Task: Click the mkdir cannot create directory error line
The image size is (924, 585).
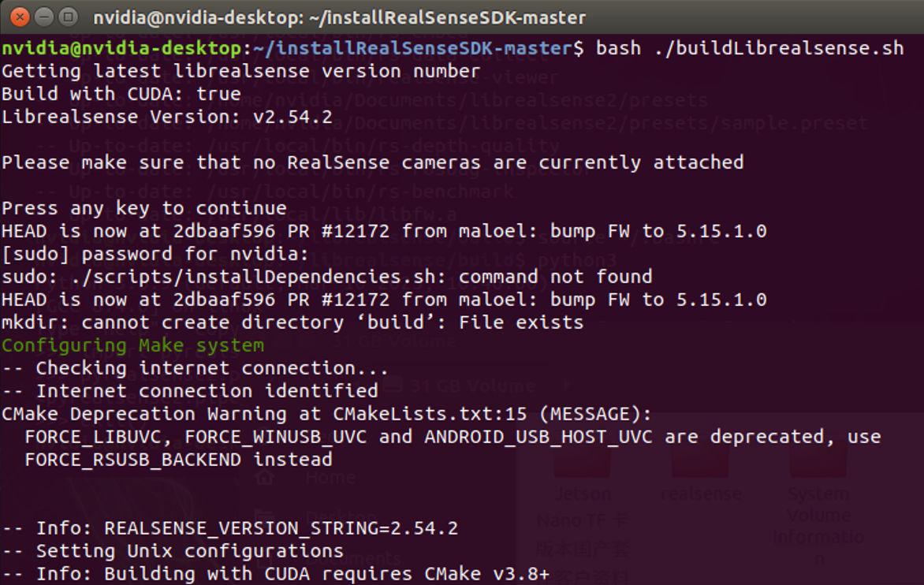Action: (292, 322)
